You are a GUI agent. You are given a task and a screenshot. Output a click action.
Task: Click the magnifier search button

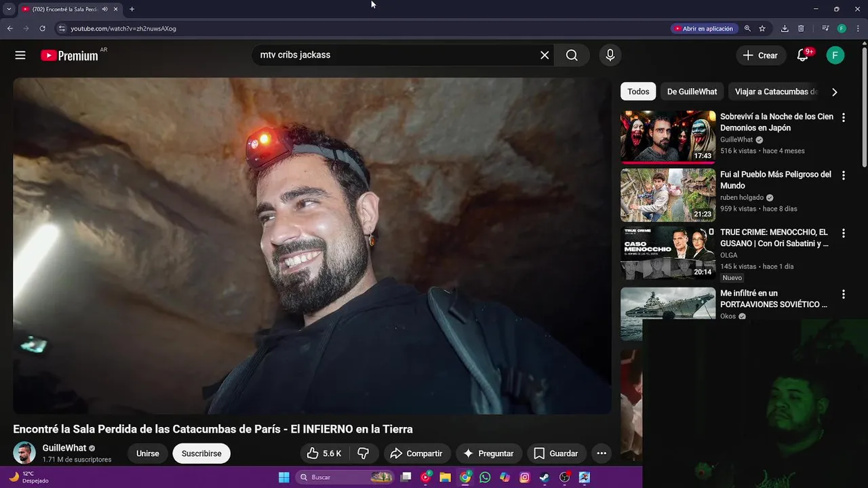(572, 56)
